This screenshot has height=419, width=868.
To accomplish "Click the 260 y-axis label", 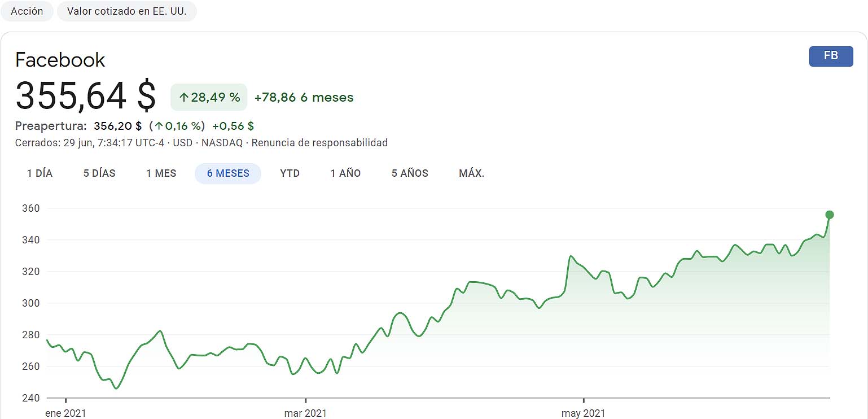I will [32, 366].
